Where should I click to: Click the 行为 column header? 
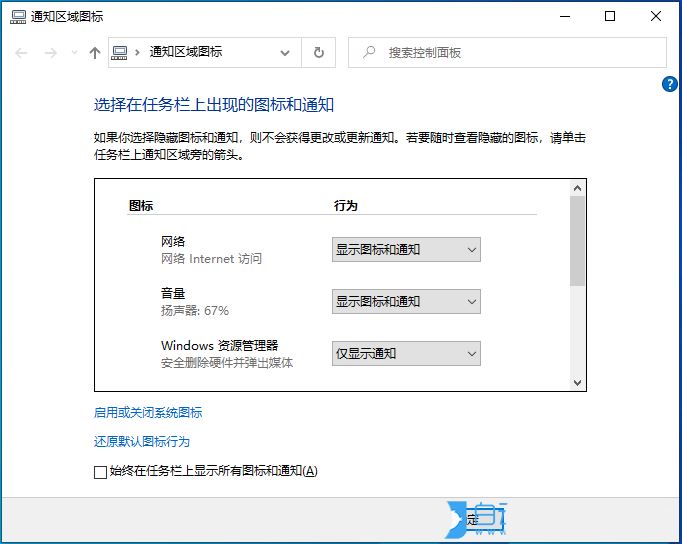pos(346,205)
